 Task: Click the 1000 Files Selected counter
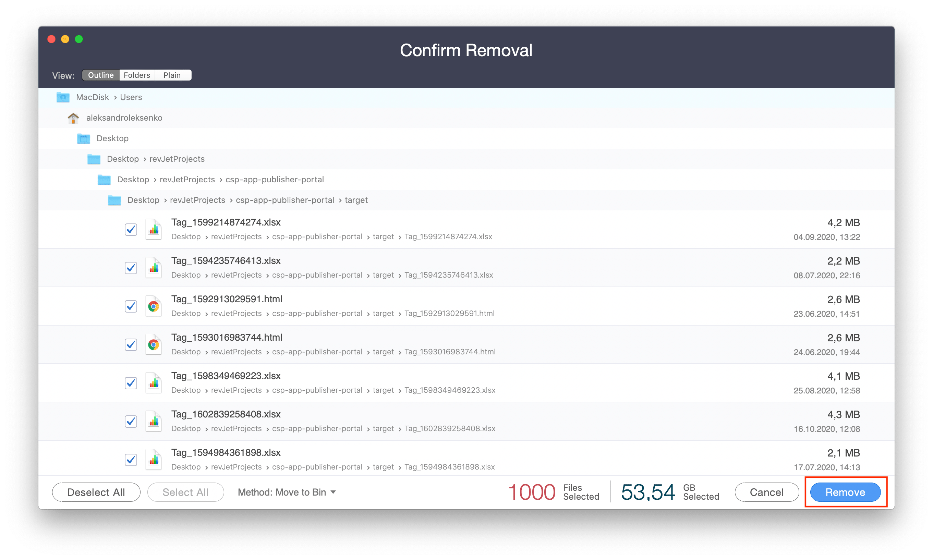(554, 492)
